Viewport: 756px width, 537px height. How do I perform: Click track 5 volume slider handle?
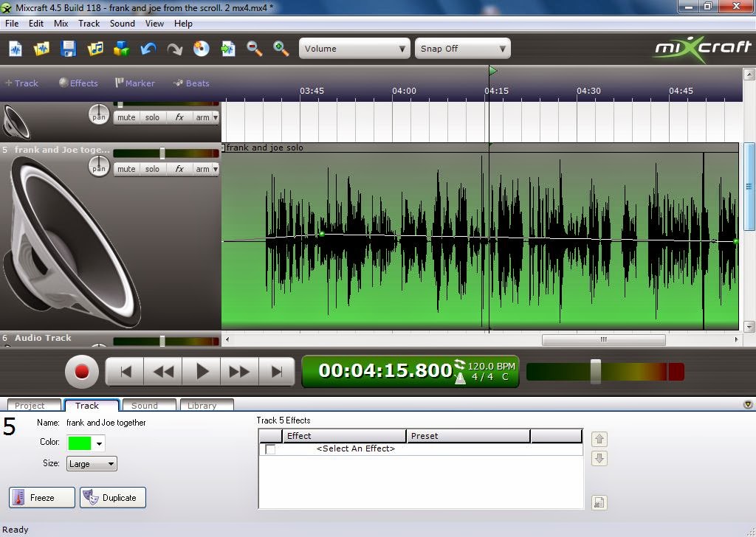pyautogui.click(x=162, y=153)
